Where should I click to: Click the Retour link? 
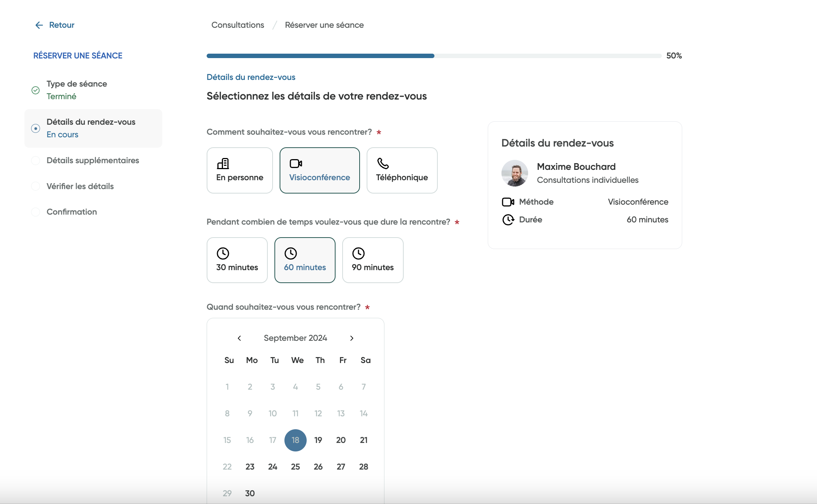click(61, 25)
